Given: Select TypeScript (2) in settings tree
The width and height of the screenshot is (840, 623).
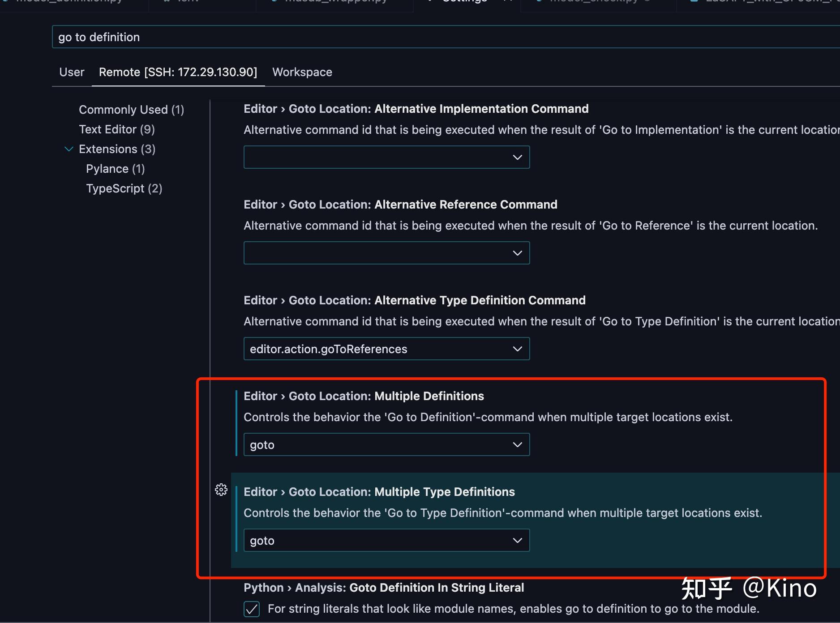Looking at the screenshot, I should 124,188.
